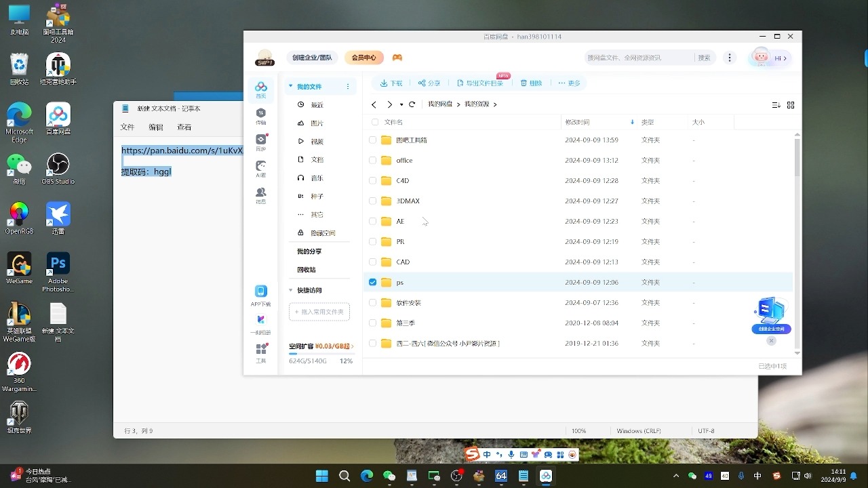Switch to grid view icon
Viewport: 868px width, 488px height.
(x=791, y=104)
